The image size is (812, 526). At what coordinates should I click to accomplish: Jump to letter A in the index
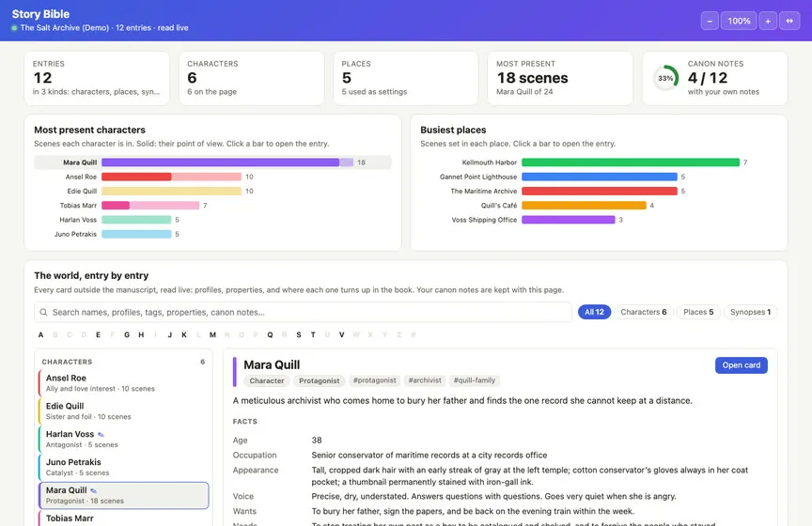(x=41, y=335)
